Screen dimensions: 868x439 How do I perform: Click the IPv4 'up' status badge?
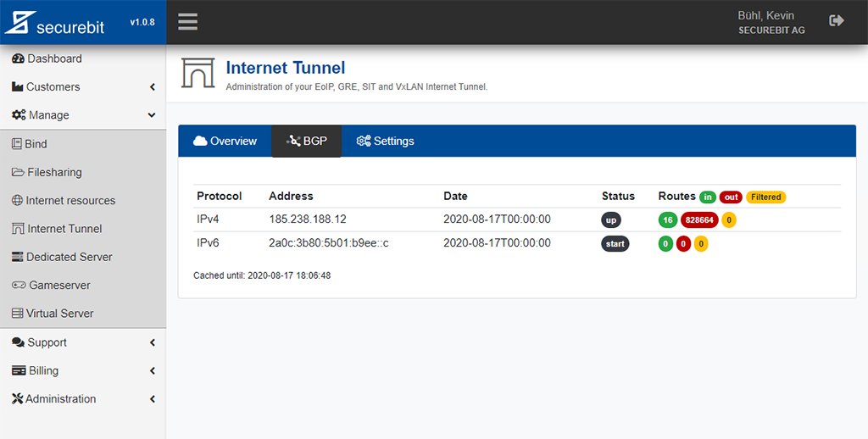click(x=611, y=219)
